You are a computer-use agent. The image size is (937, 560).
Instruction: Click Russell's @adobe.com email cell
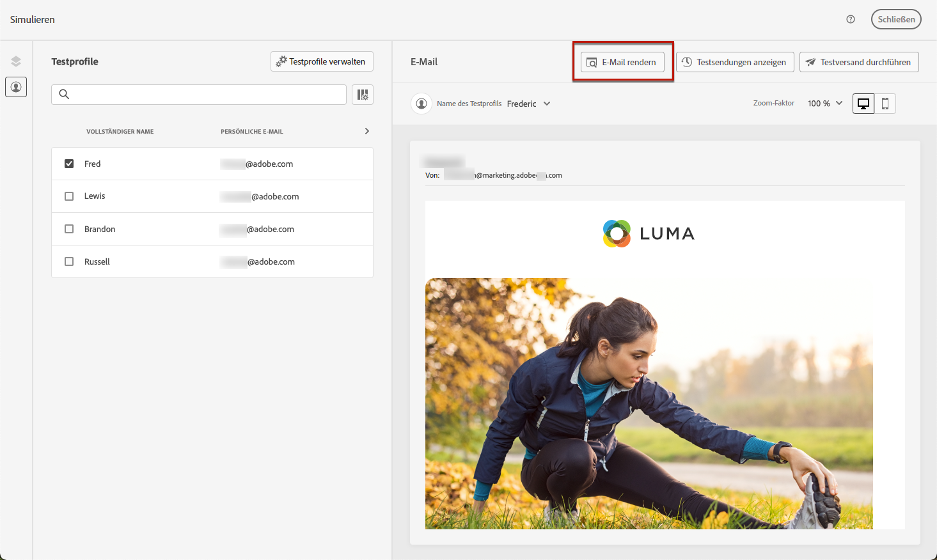pyautogui.click(x=258, y=261)
